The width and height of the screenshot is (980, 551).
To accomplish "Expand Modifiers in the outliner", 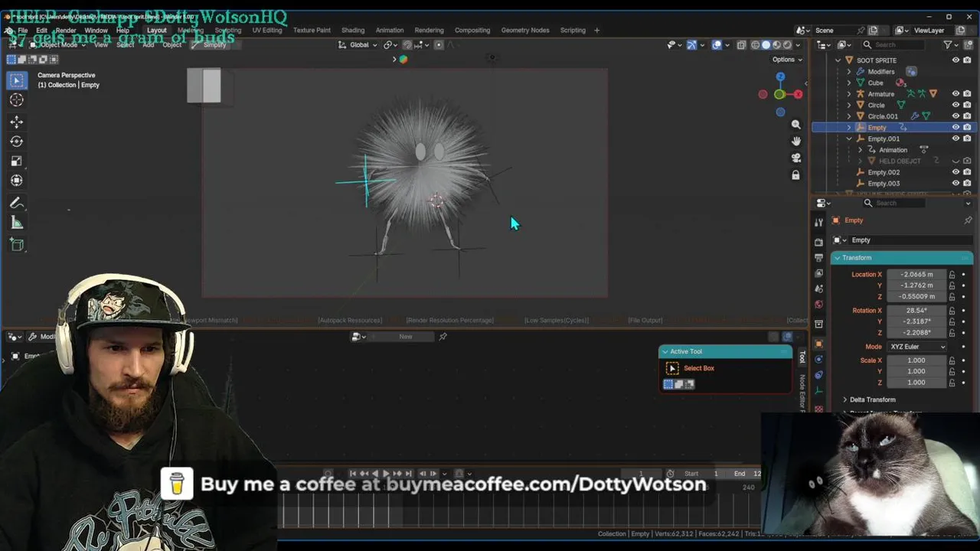I will tap(849, 71).
